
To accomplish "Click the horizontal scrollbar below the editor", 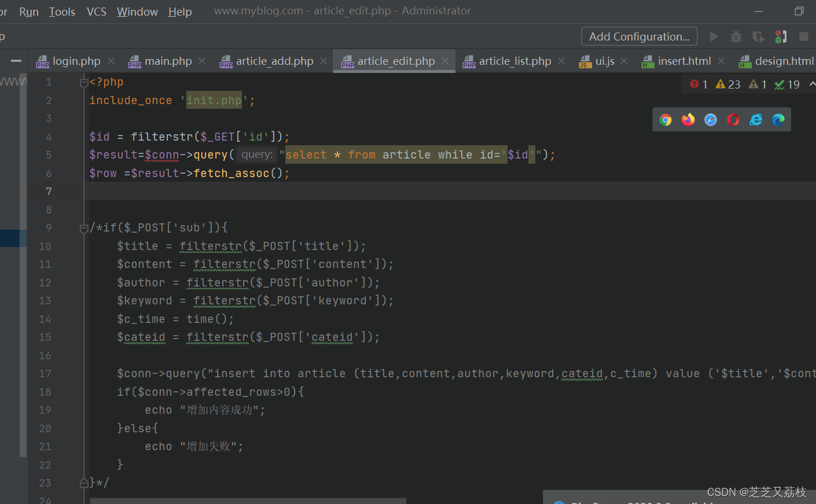I will [x=248, y=501].
